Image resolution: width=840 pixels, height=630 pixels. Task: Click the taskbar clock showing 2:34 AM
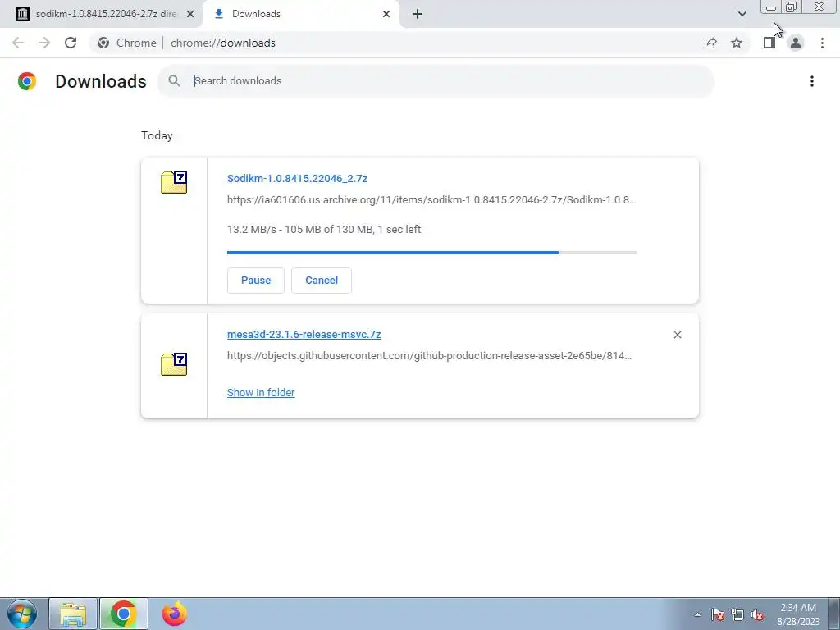coord(798,614)
